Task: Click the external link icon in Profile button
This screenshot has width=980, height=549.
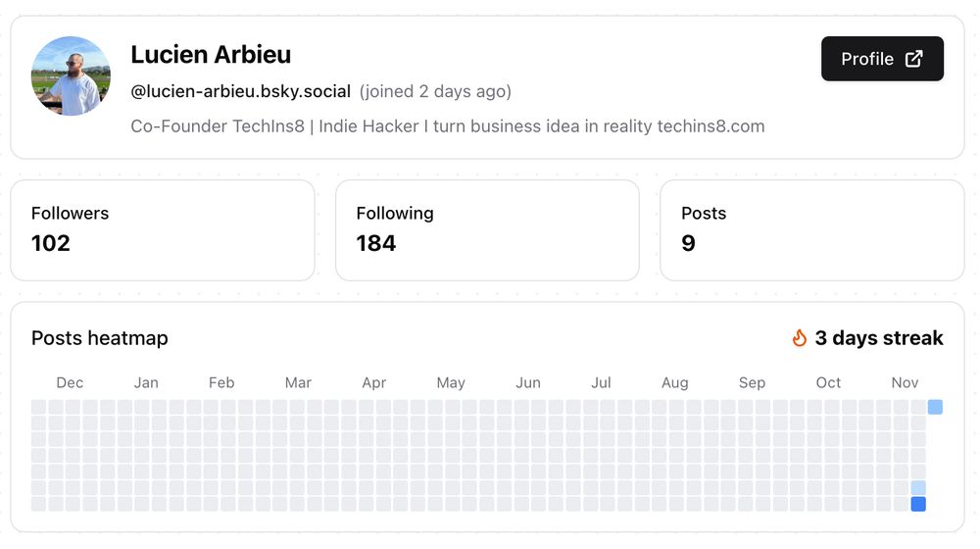Action: 913,59
